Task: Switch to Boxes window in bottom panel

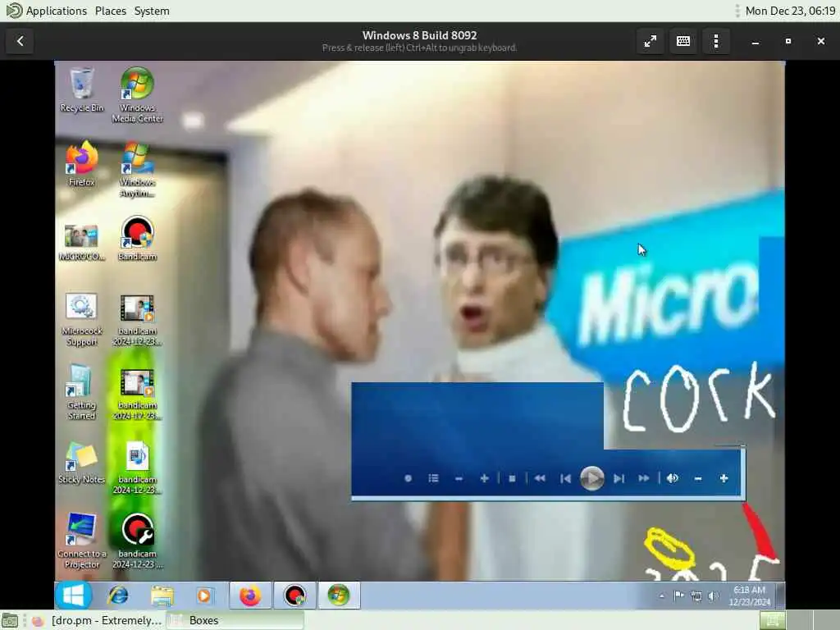Action: 235,620
